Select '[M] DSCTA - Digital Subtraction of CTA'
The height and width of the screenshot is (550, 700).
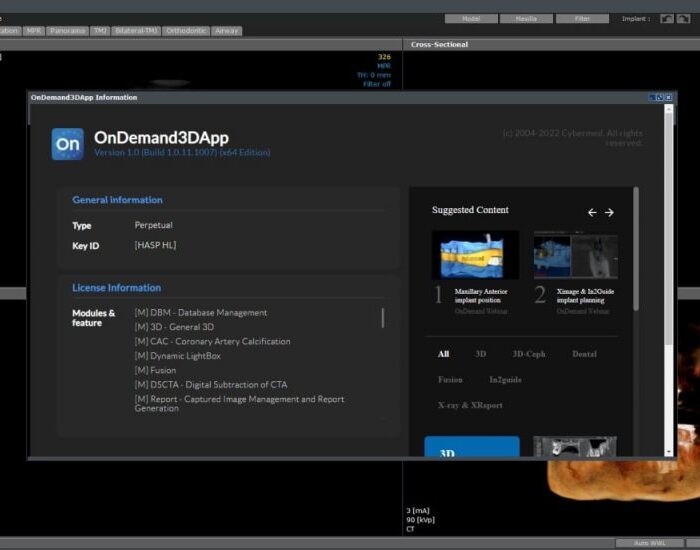(211, 384)
